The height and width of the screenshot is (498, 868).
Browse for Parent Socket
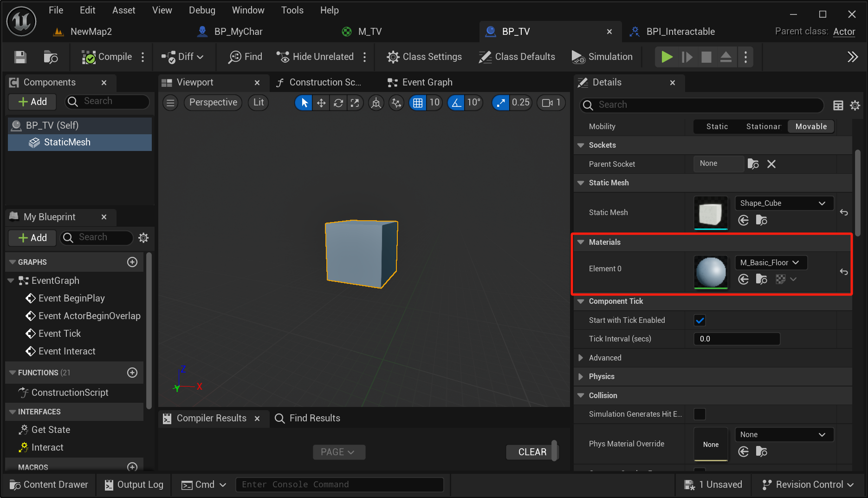coord(753,164)
